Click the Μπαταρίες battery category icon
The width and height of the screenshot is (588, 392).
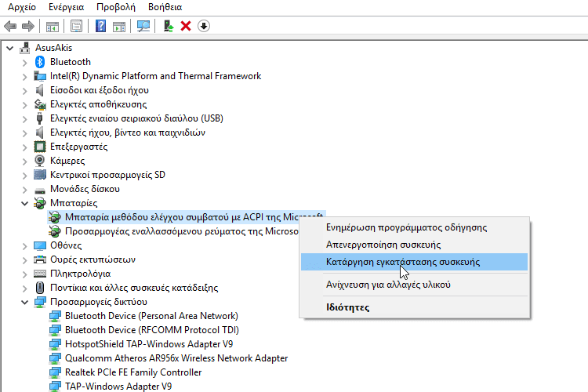[x=40, y=203]
